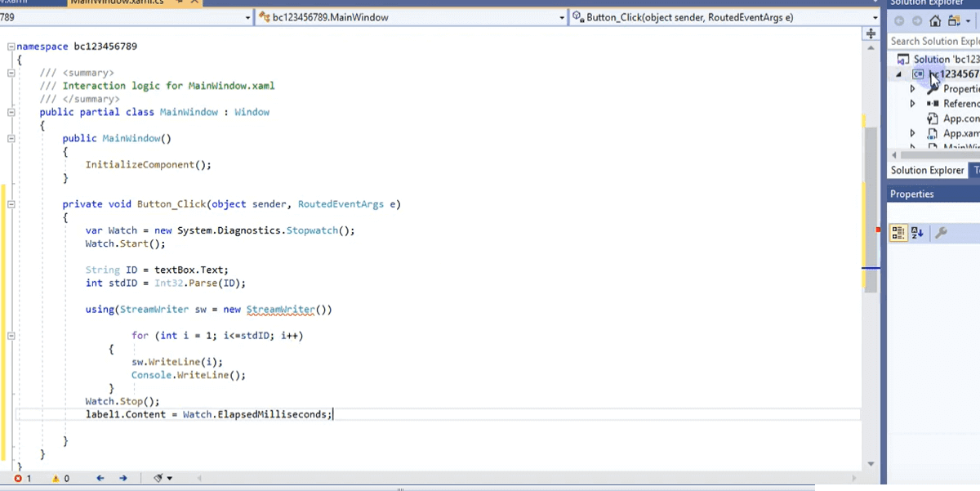Screen dimensions: 980x491
Task: Click the red error icon in the status bar
Action: (18, 478)
